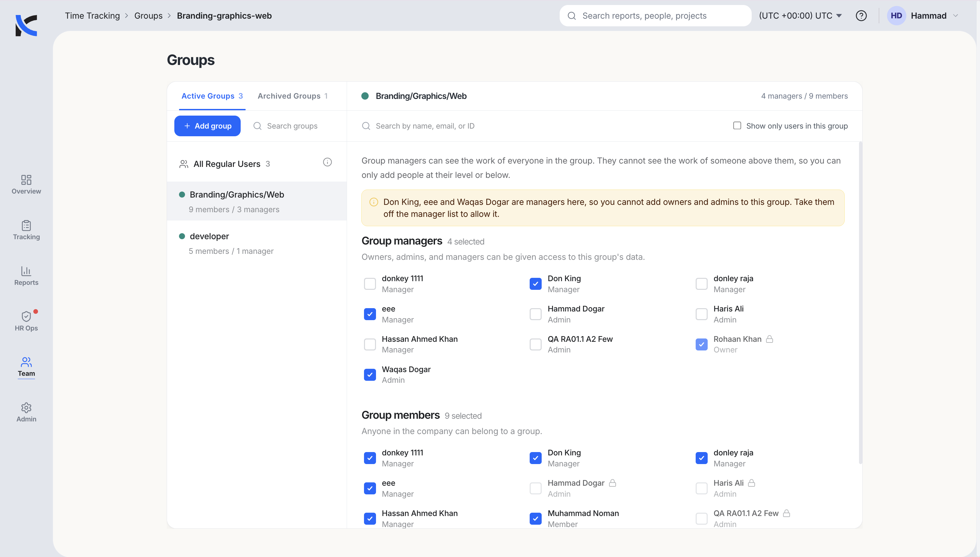Screen dimensions: 980x557
Task: Click the members panel vertical scrollbar
Action: (860, 302)
